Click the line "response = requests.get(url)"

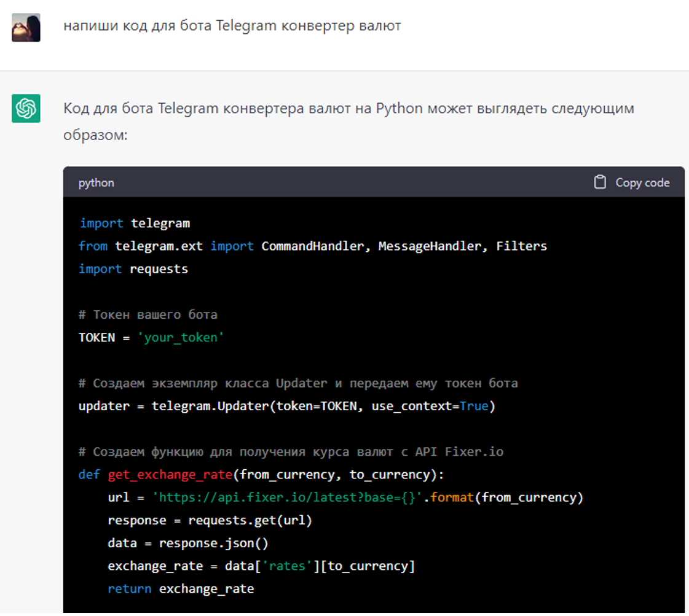[x=210, y=520]
